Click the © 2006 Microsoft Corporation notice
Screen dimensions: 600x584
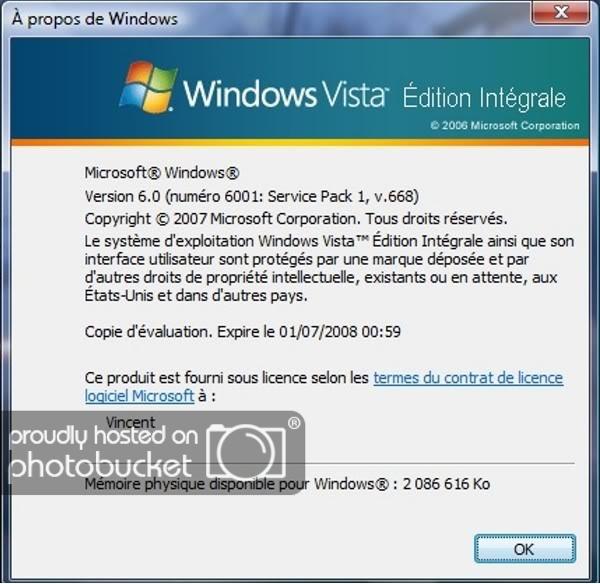tap(505, 126)
